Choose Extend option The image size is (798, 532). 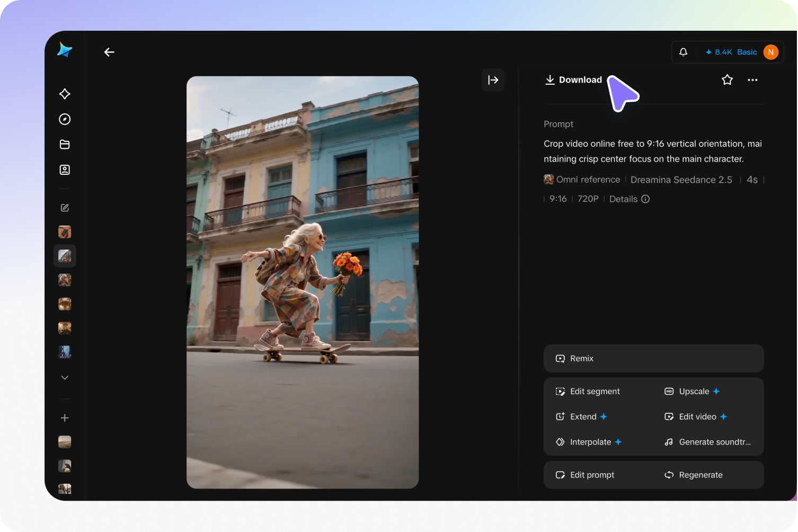coord(581,417)
